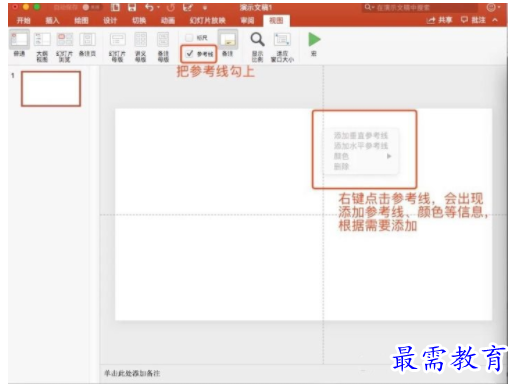514x390 pixels.
Task: Click the Undo arrow icon
Action: [149, 7]
